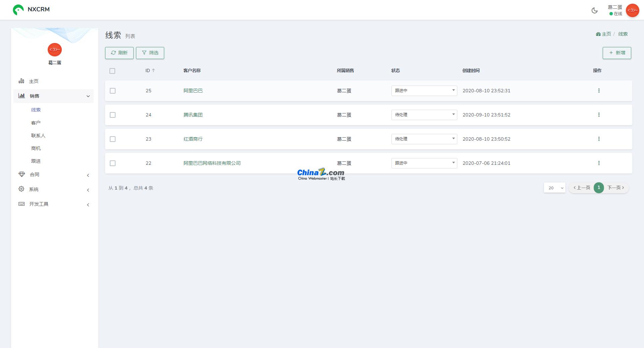
Task: Open status dropdown for 阿里巴巴 row 25
Action: click(x=424, y=91)
